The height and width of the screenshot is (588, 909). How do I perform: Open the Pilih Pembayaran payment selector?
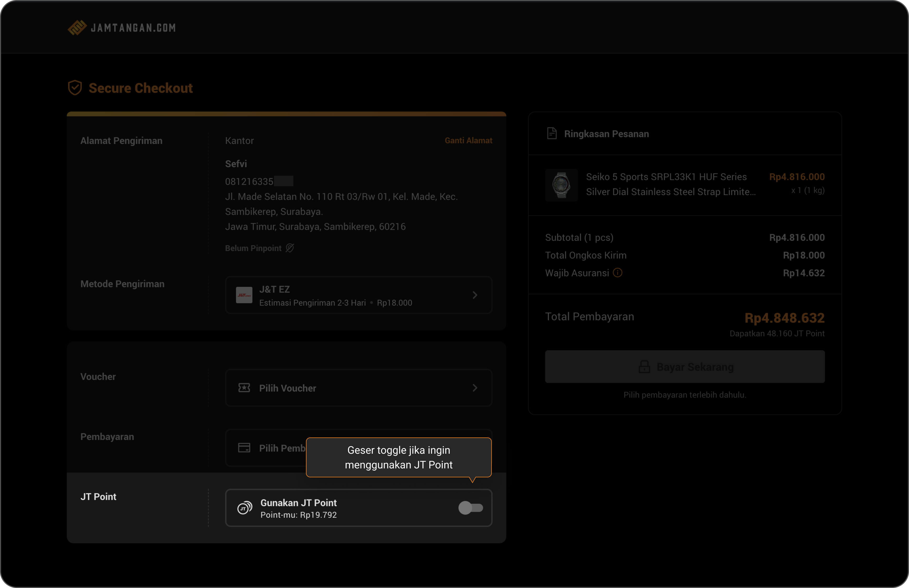[x=358, y=448]
